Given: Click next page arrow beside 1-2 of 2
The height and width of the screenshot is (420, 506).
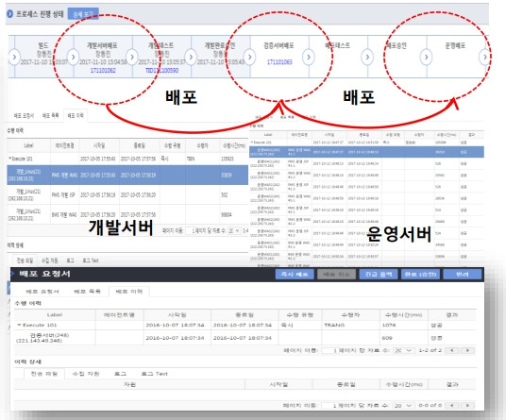Looking at the screenshot, I should 467,350.
